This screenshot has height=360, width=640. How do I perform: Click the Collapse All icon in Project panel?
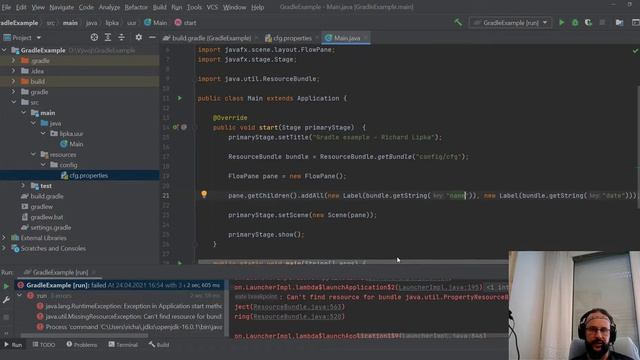(122, 38)
